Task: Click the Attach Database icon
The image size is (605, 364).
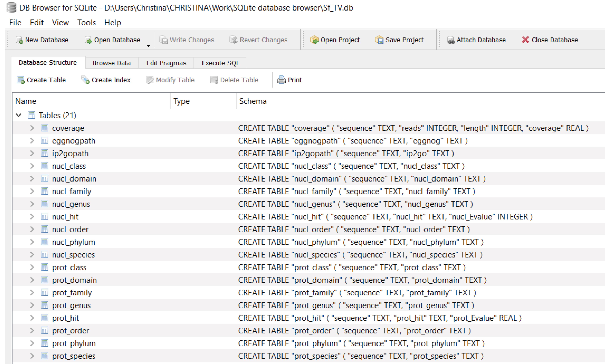Action: coord(451,40)
